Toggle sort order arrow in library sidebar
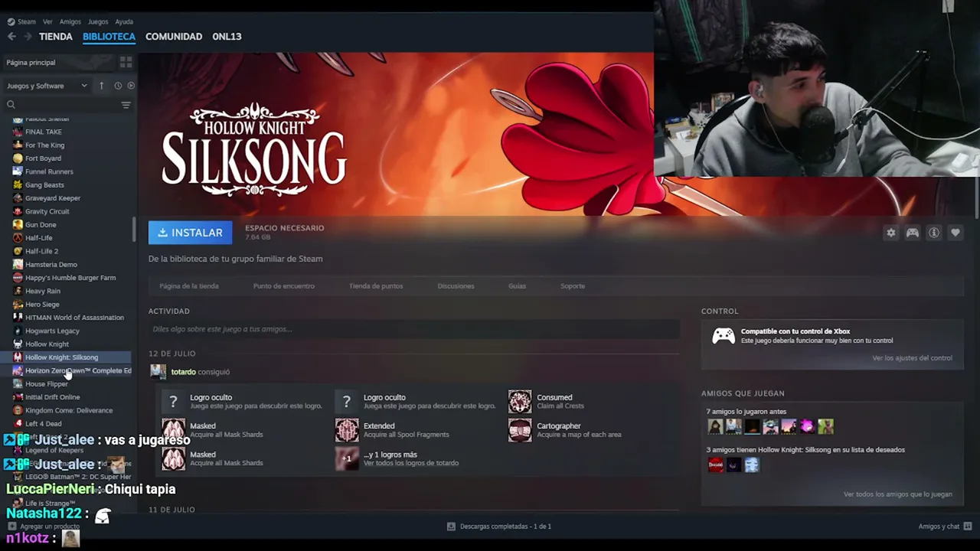Viewport: 980px width, 551px height. [x=101, y=86]
